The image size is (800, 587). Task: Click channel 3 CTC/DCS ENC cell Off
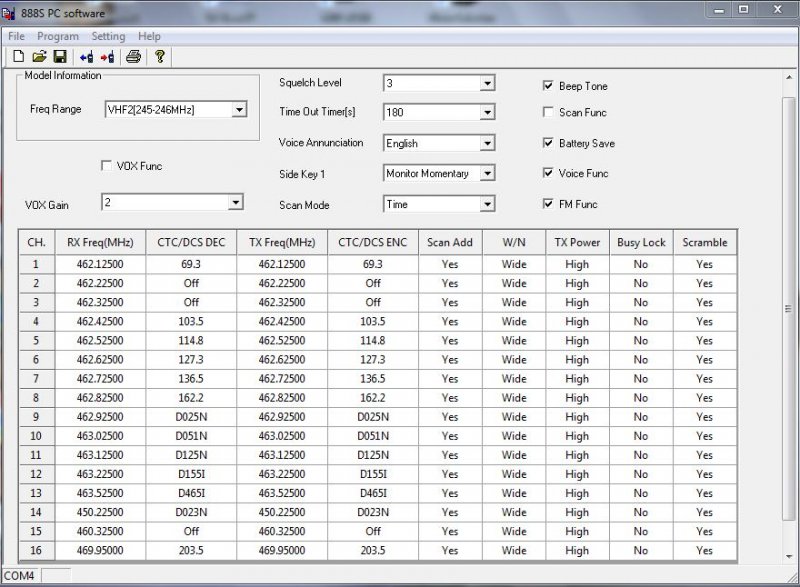[373, 302]
